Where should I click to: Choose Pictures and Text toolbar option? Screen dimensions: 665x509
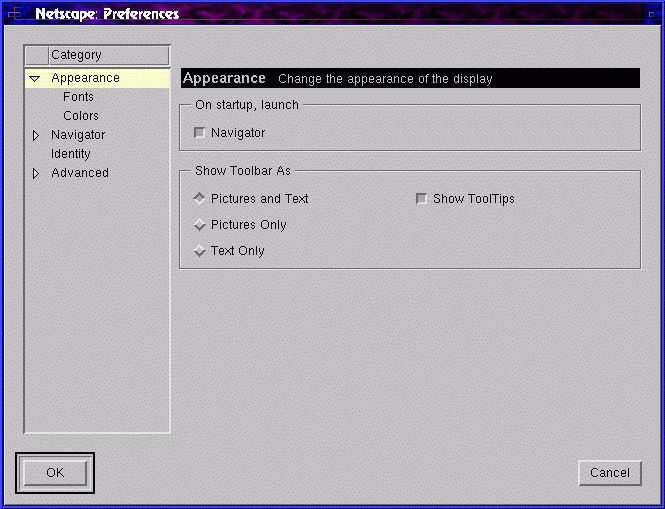tap(199, 199)
